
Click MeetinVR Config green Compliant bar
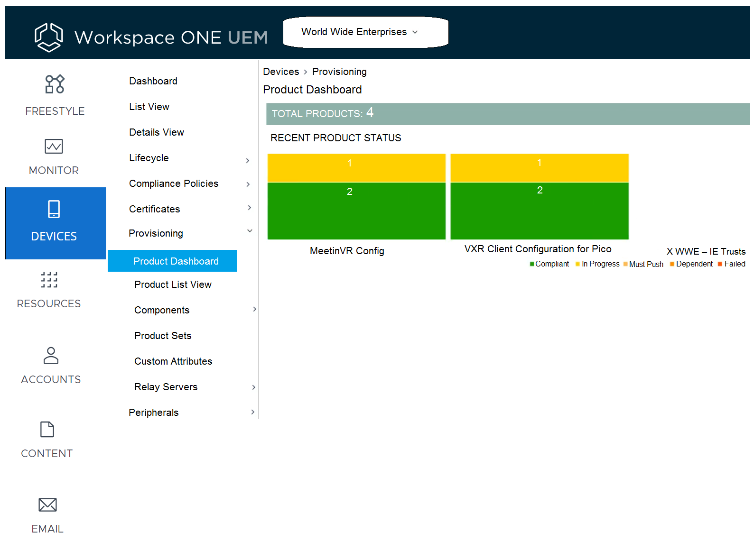point(356,211)
